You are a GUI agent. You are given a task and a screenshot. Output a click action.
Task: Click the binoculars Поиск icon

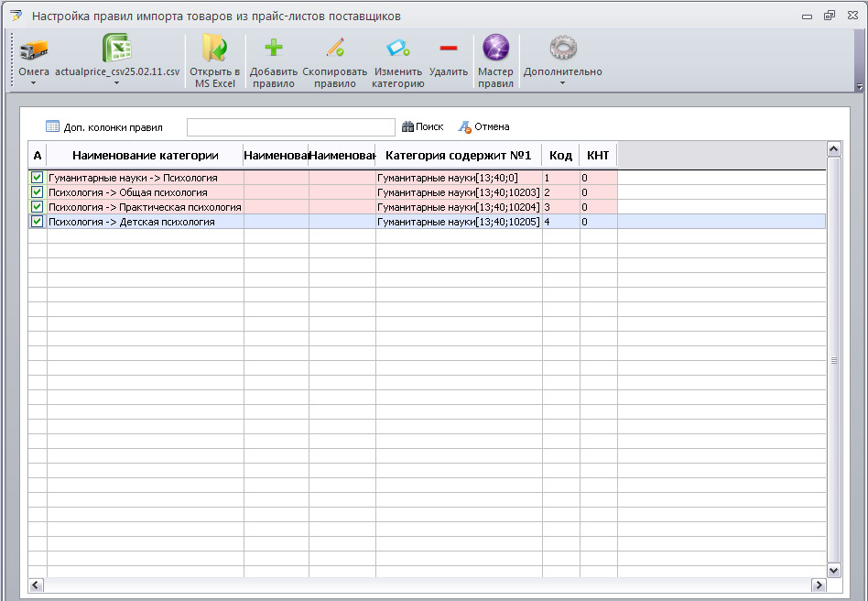(408, 126)
